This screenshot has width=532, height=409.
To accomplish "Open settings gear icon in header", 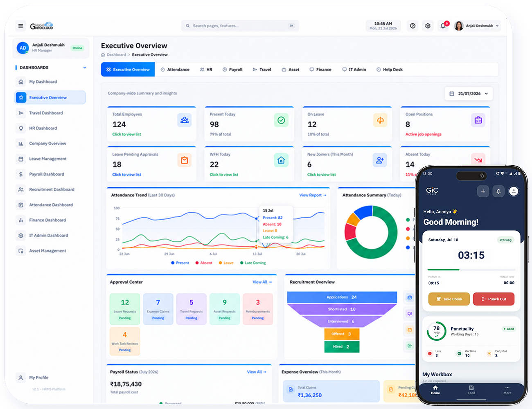I will pos(428,26).
